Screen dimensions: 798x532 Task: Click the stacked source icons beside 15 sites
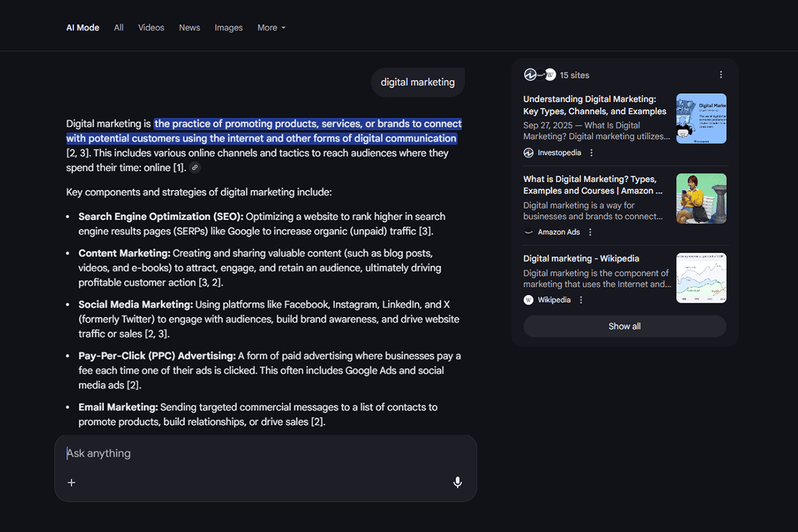pos(539,75)
